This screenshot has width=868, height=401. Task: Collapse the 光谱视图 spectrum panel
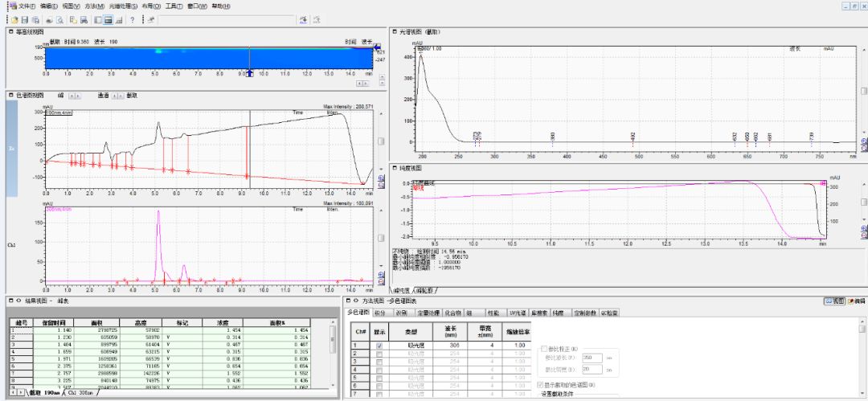coord(394,31)
